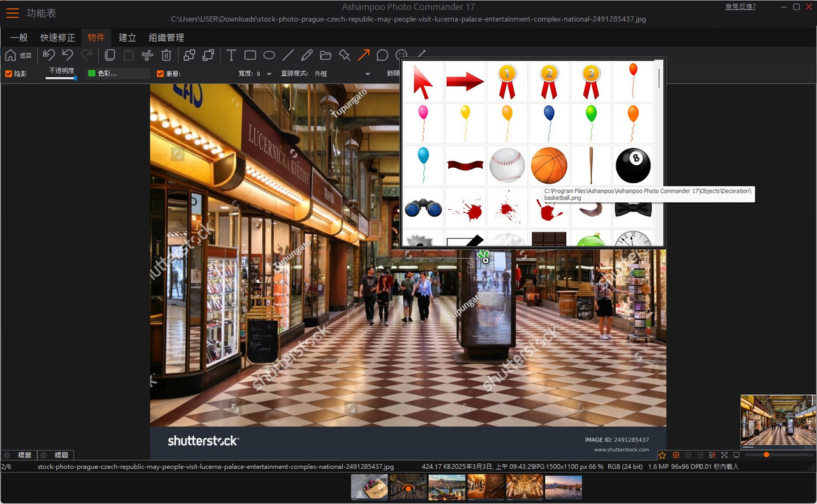Screen dimensions: 817x504
Task: Insert the binoculars clipart
Action: coord(423,207)
